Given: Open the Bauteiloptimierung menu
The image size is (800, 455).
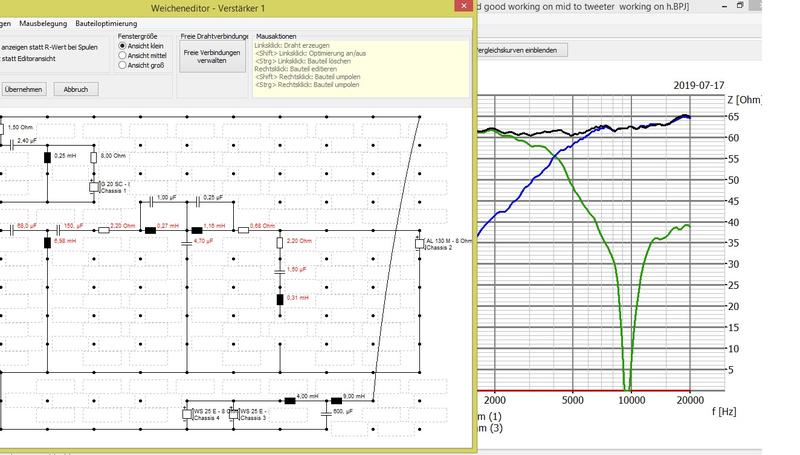Looking at the screenshot, I should pyautogui.click(x=106, y=23).
